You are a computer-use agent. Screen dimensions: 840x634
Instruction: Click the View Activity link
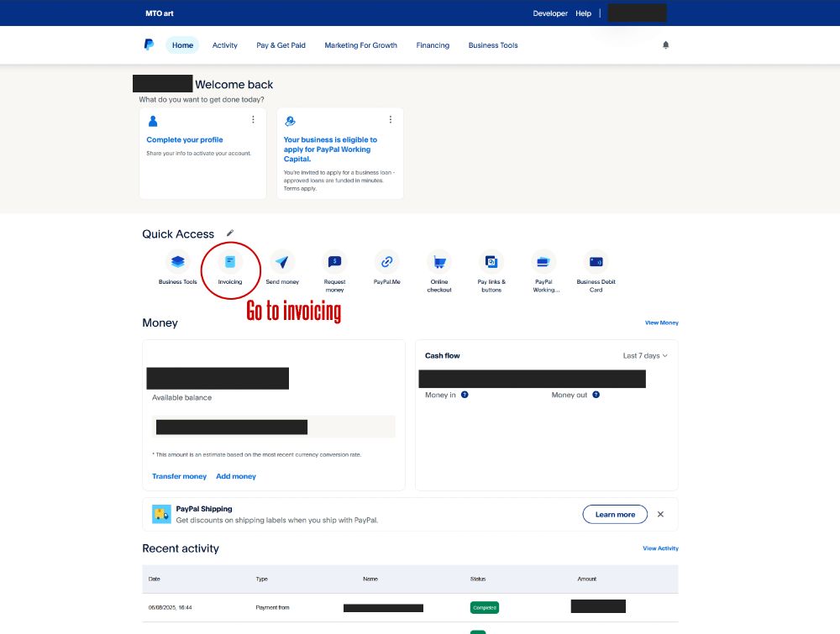(660, 548)
